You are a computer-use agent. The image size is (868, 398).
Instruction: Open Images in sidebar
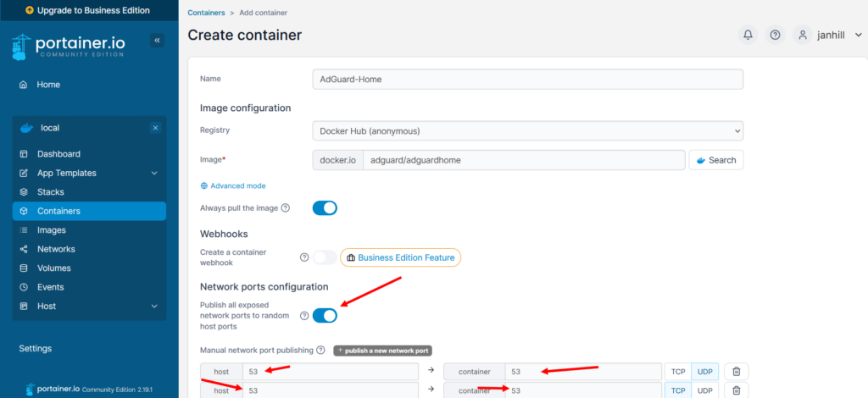point(89,230)
